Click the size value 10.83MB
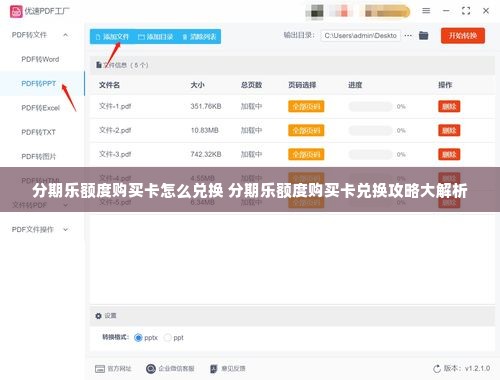The height and width of the screenshot is (380, 500). click(204, 130)
